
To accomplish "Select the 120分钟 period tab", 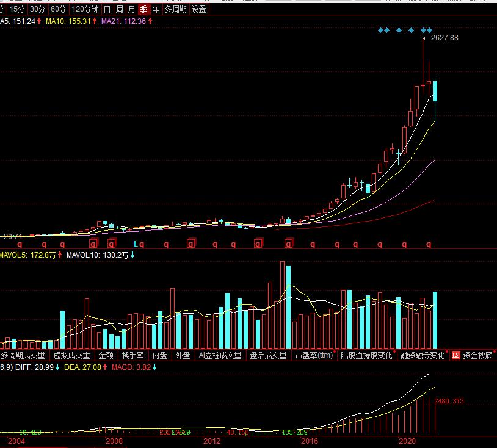I will point(85,10).
